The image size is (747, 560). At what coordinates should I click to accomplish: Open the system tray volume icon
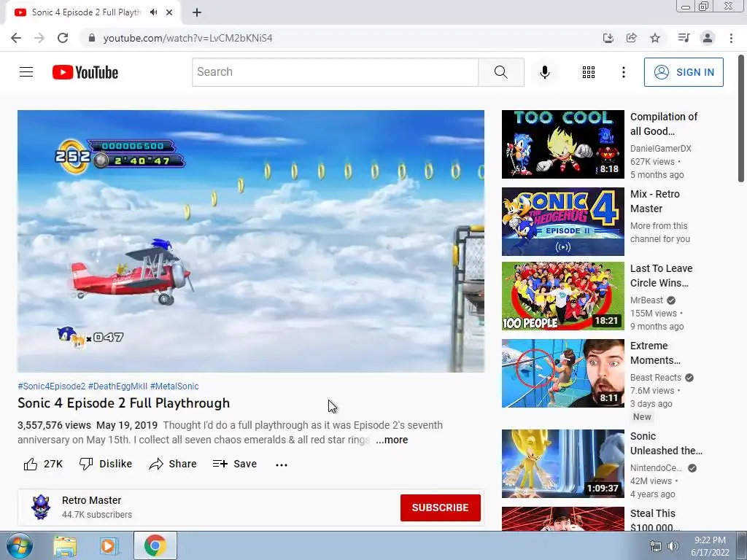coord(673,546)
